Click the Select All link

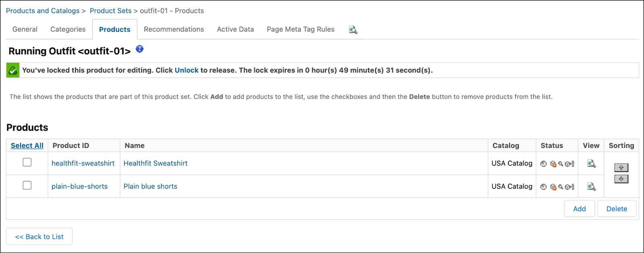coord(27,145)
